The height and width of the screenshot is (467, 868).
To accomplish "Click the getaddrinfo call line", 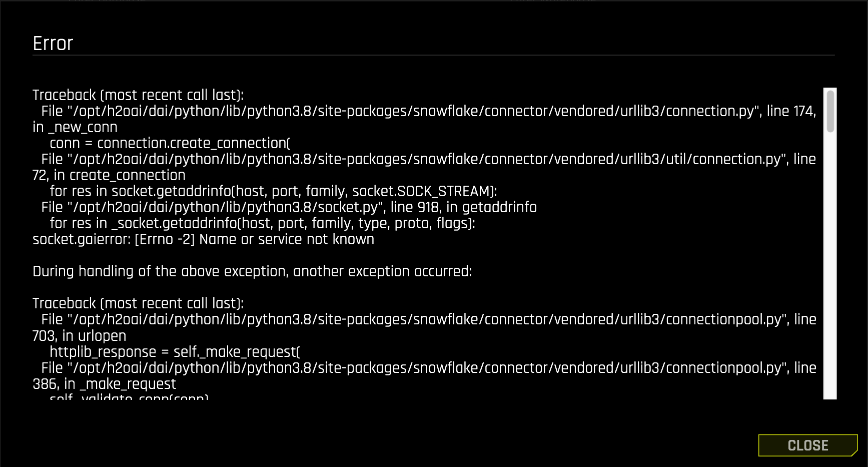I will pyautogui.click(x=273, y=191).
